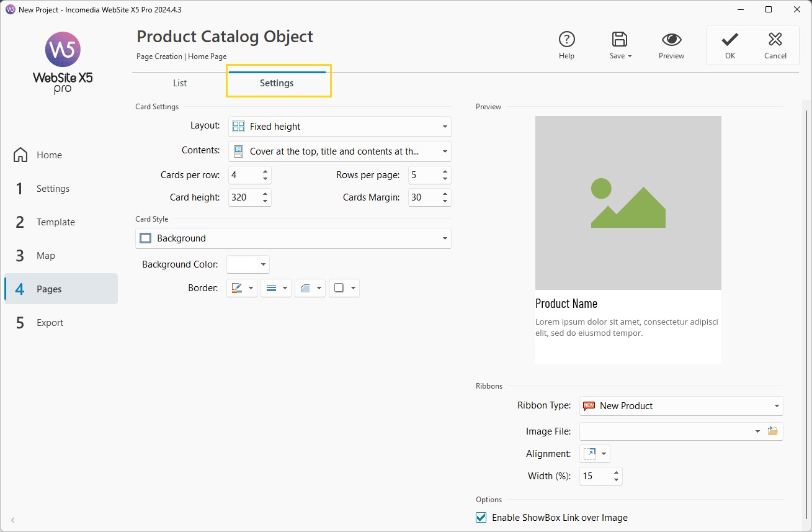Switch to the List tab
812x532 pixels.
180,83
